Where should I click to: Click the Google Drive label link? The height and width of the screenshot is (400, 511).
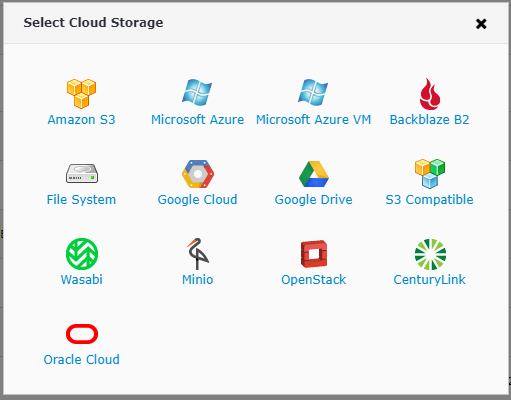[314, 200]
